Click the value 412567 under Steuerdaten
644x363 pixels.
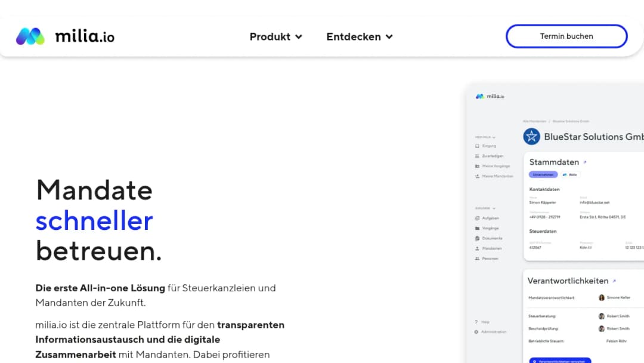pos(535,248)
